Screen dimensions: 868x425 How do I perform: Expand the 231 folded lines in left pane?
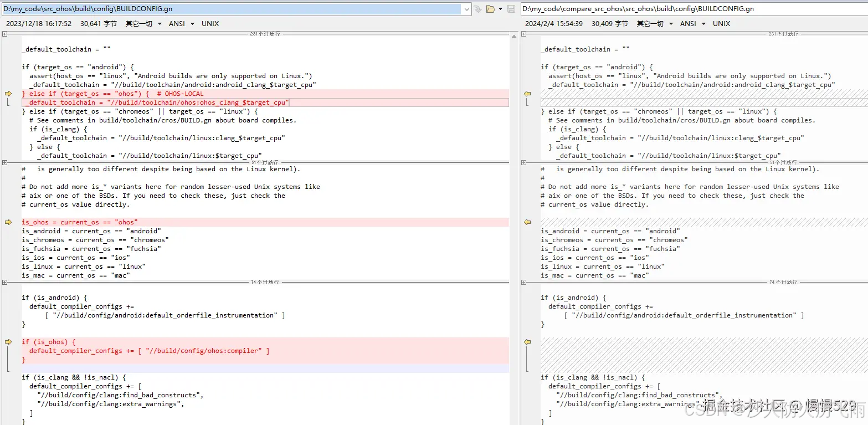(4, 34)
